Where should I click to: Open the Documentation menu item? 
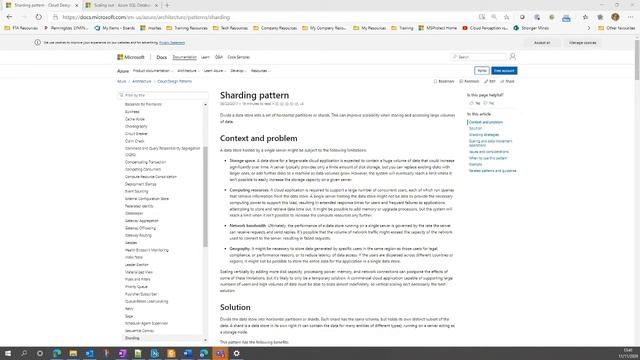[184, 57]
